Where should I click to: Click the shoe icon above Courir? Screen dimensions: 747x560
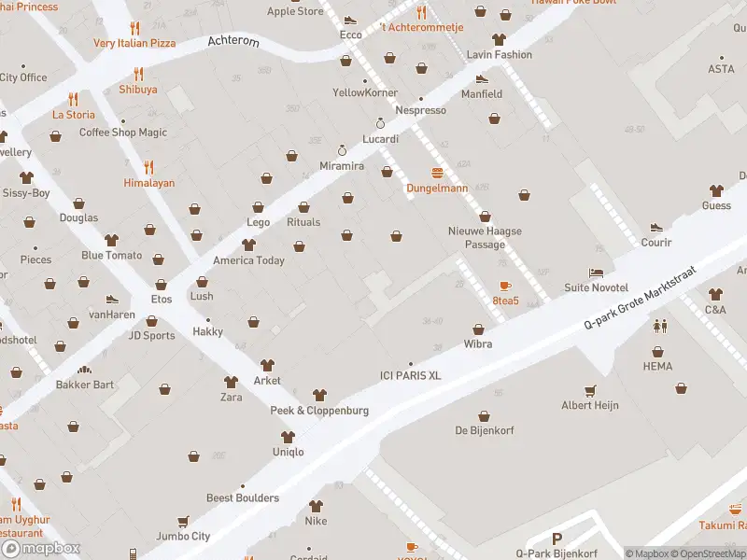[656, 228]
